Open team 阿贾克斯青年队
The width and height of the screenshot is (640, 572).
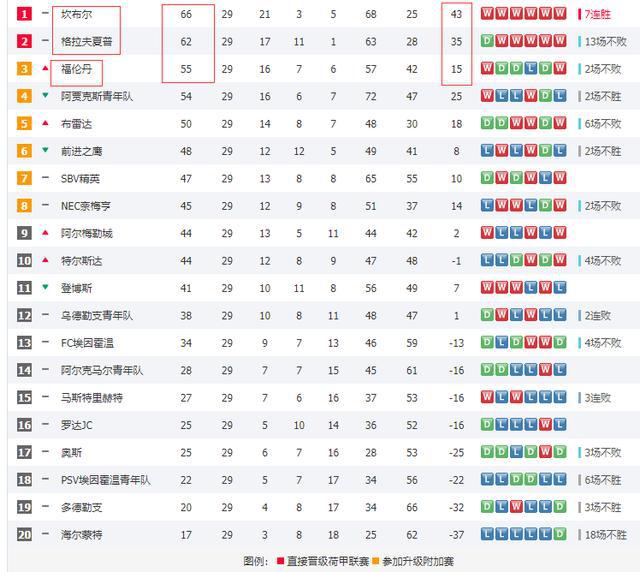tap(97, 96)
